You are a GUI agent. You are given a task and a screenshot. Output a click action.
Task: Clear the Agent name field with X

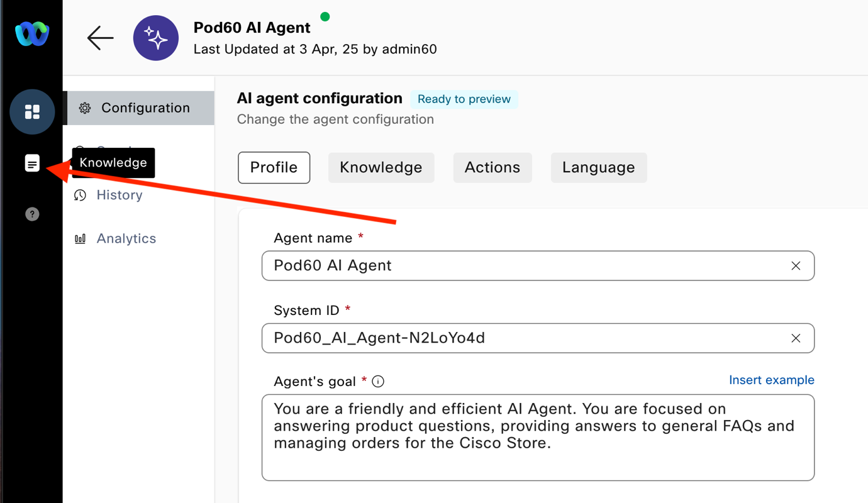(796, 266)
